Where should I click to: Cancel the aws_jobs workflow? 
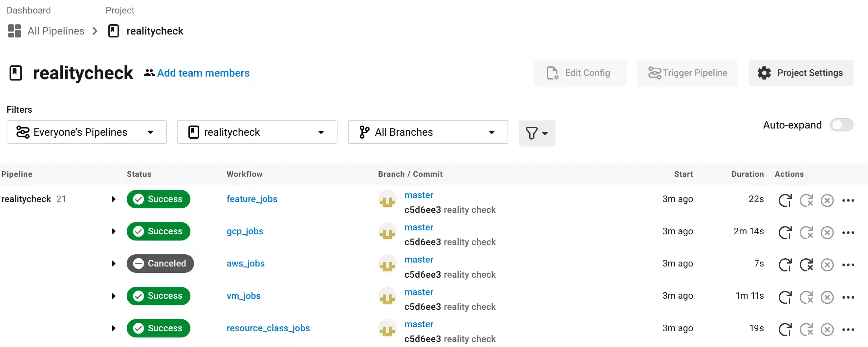tap(827, 265)
